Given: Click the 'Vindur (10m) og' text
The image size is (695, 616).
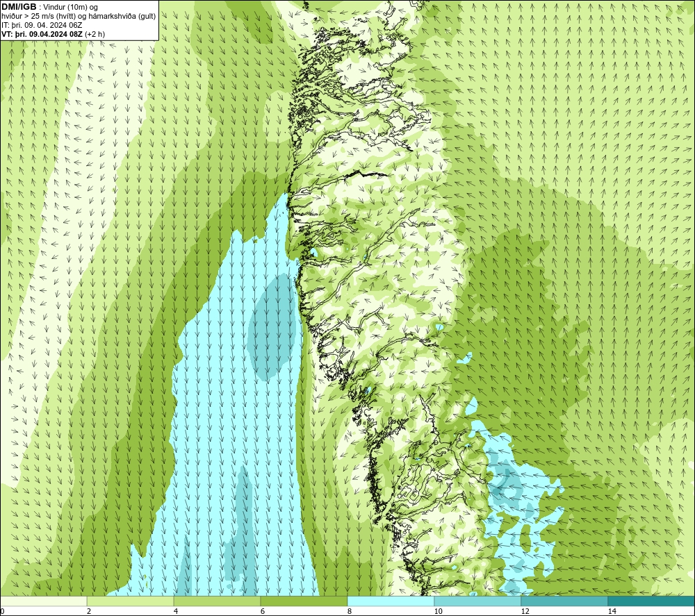Looking at the screenshot, I should (x=71, y=8).
